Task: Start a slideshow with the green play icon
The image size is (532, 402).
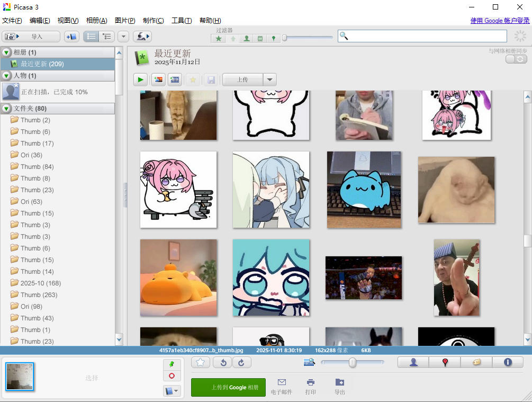Action: (x=140, y=79)
